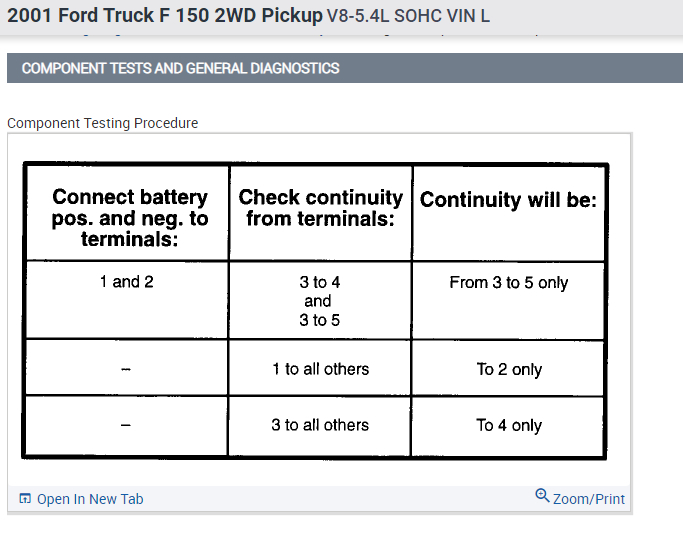Click the '1 to all others' cell
The image size is (683, 542).
pyautogui.click(x=320, y=369)
